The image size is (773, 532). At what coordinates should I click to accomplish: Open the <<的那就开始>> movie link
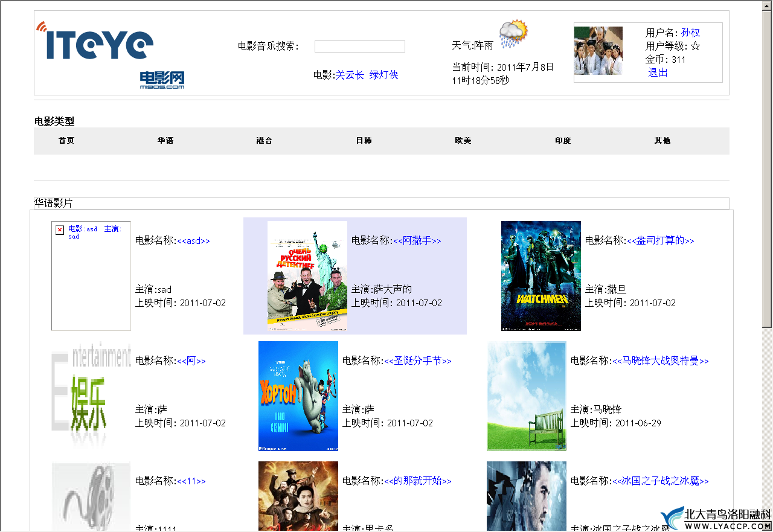click(418, 481)
